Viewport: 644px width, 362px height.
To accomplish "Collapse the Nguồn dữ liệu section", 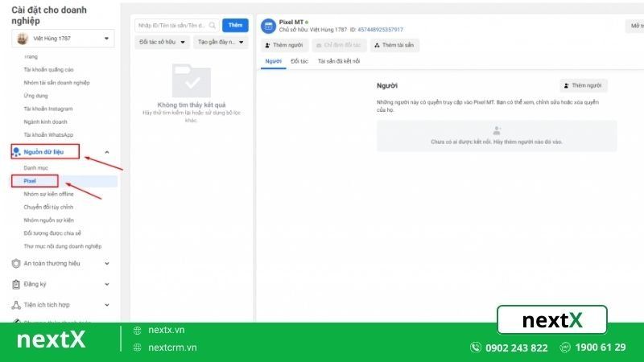I will (x=107, y=152).
